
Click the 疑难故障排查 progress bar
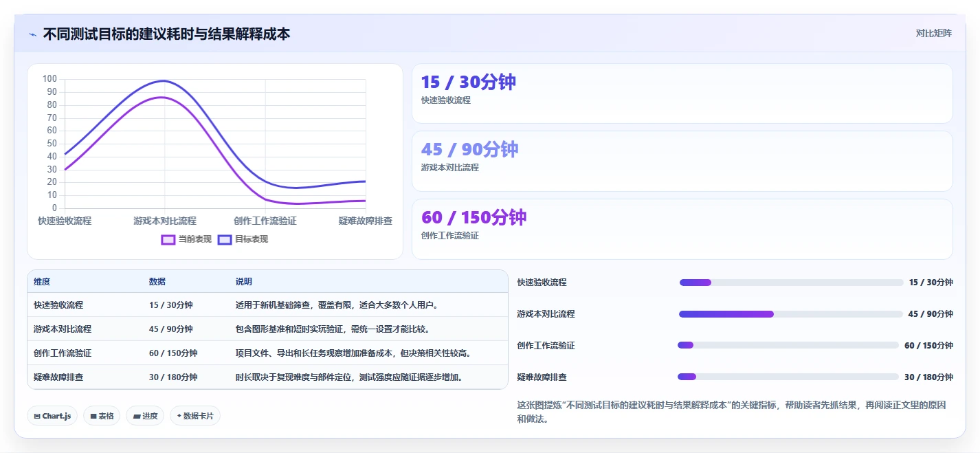pyautogui.click(x=788, y=377)
